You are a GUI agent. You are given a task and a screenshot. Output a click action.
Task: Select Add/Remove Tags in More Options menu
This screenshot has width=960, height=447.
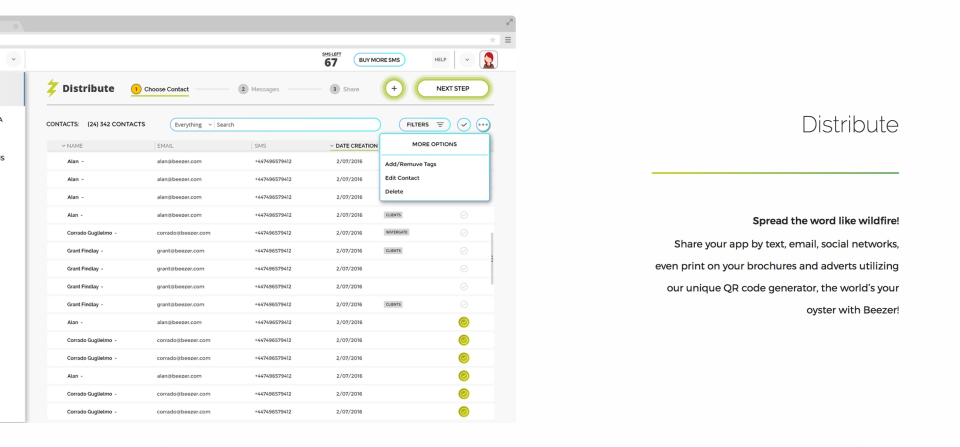pyautogui.click(x=410, y=164)
